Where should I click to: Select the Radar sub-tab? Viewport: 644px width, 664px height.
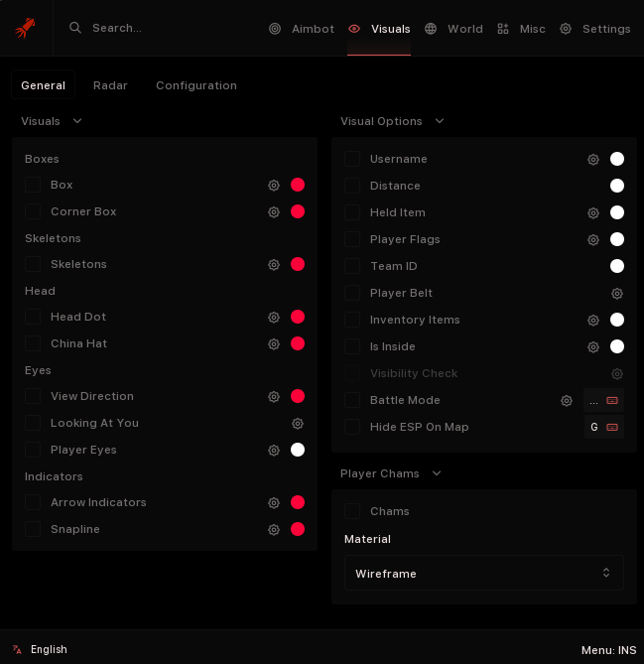point(110,85)
